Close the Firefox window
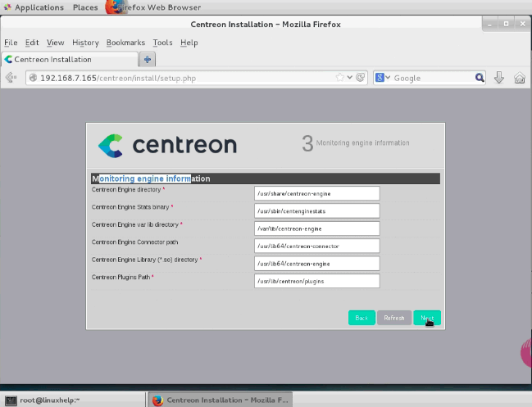Viewport: 532px width, 407px height. coord(522,24)
